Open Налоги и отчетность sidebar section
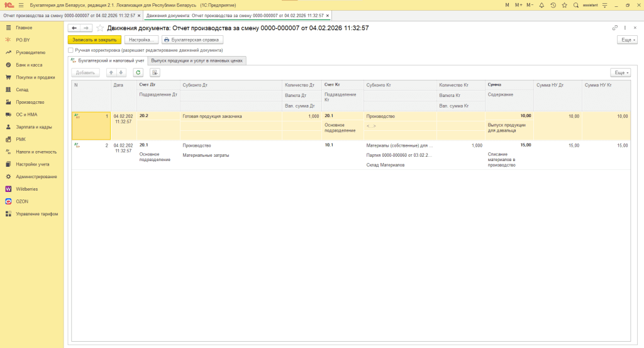Screen dimensions: 644x348 (x=36, y=152)
